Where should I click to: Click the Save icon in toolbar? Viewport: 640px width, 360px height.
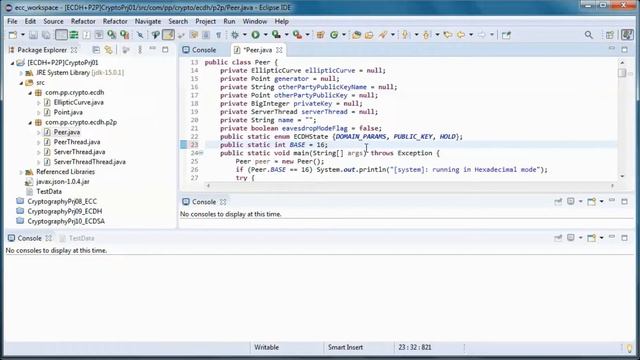point(33,35)
